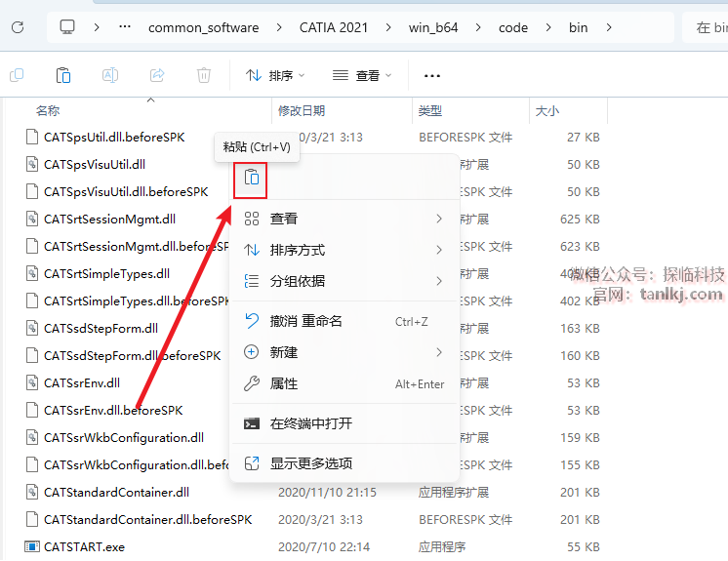The width and height of the screenshot is (728, 561).
Task: Select the file CATSsrEnv.dll
Action: [82, 383]
